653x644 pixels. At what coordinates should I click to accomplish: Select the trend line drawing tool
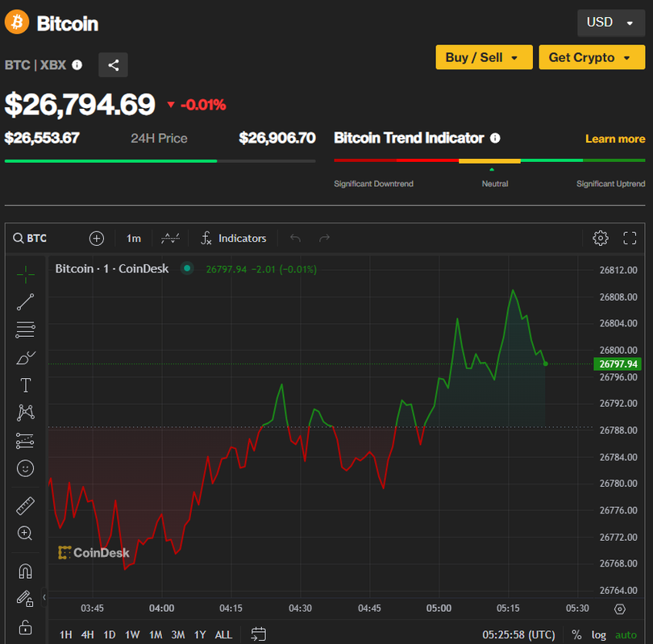click(26, 302)
